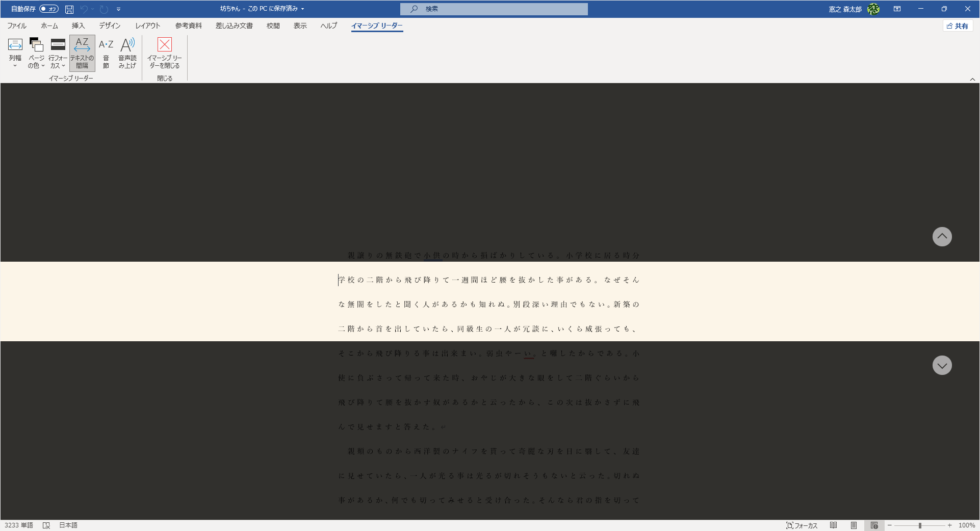The width and height of the screenshot is (980, 531).
Task: Click the text line starting な無闇をしたと聞く
Action: [x=489, y=304]
